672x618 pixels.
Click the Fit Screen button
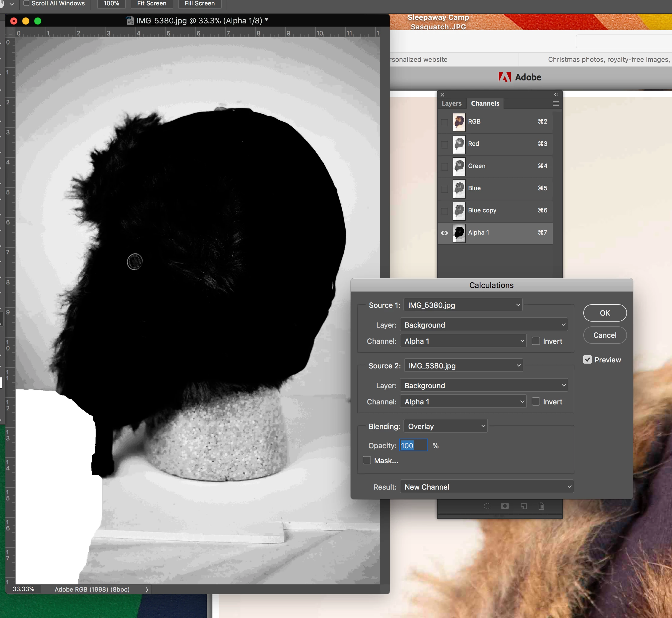152,3
